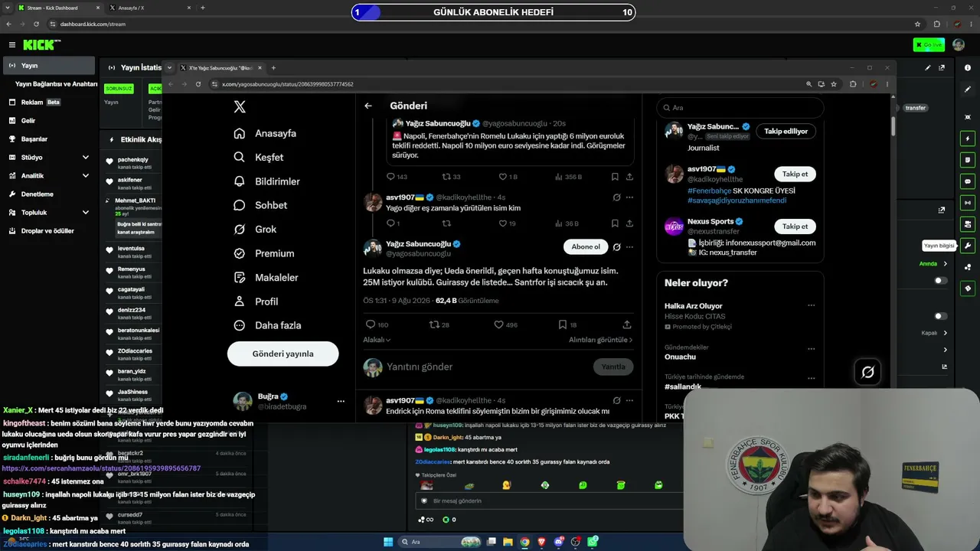Toggle the switch below Anında
The width and height of the screenshot is (980, 551).
940,281
